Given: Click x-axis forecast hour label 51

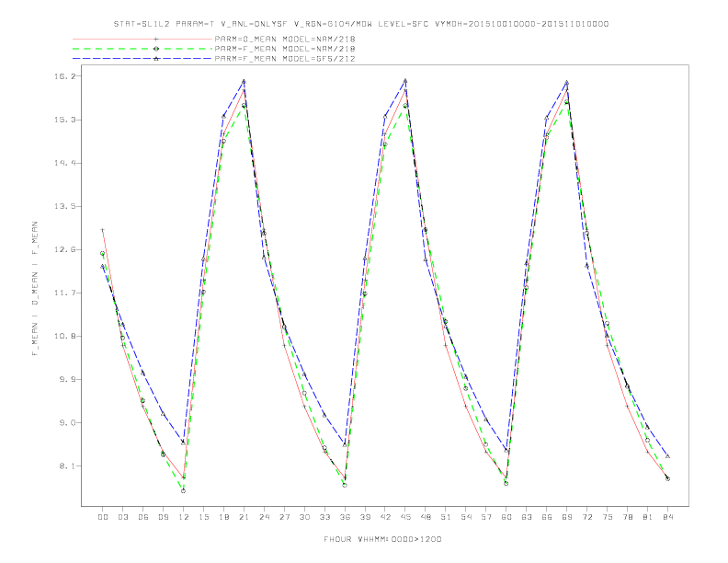Looking at the screenshot, I should pos(446,517).
